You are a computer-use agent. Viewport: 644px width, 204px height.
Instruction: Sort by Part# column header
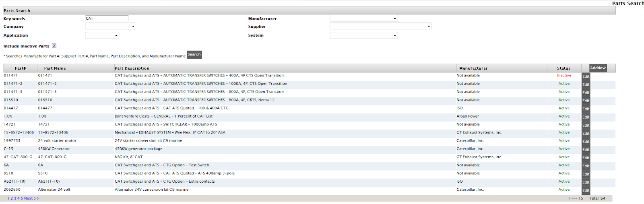tap(21, 68)
